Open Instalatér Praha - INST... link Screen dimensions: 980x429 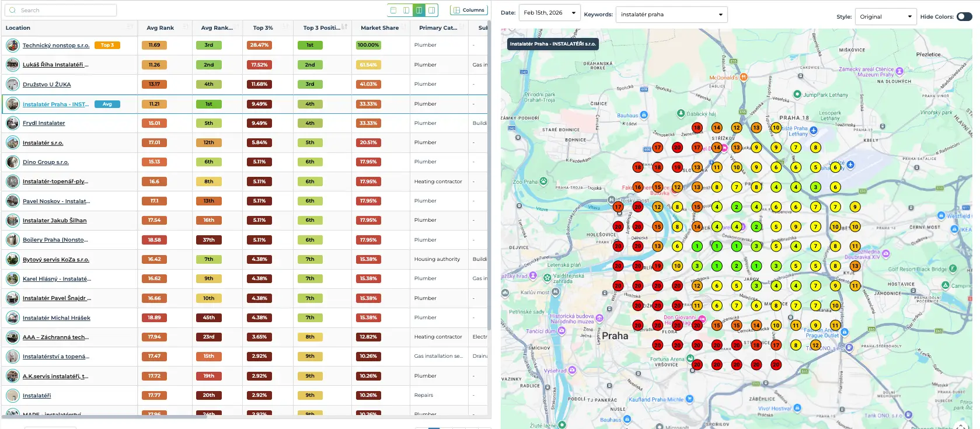pos(55,104)
